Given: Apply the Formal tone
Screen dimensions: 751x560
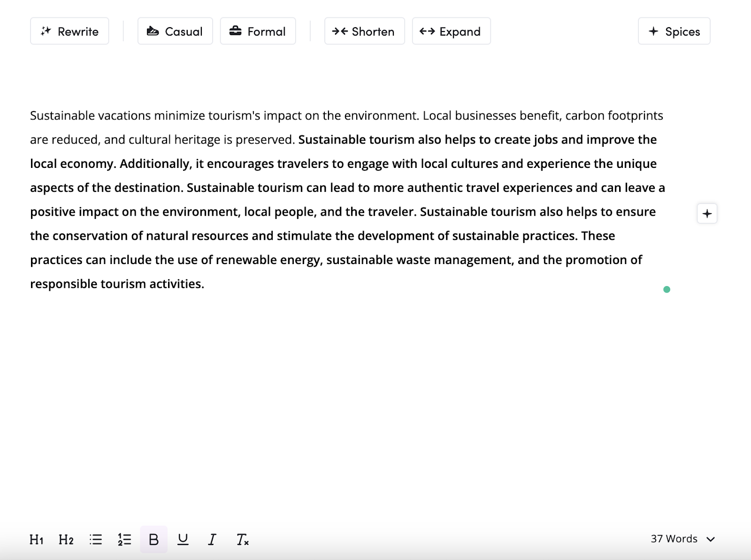Looking at the screenshot, I should (258, 31).
